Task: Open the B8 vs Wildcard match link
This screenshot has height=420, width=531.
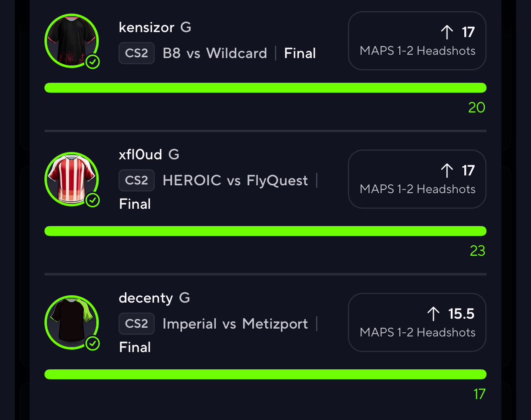Action: click(215, 53)
